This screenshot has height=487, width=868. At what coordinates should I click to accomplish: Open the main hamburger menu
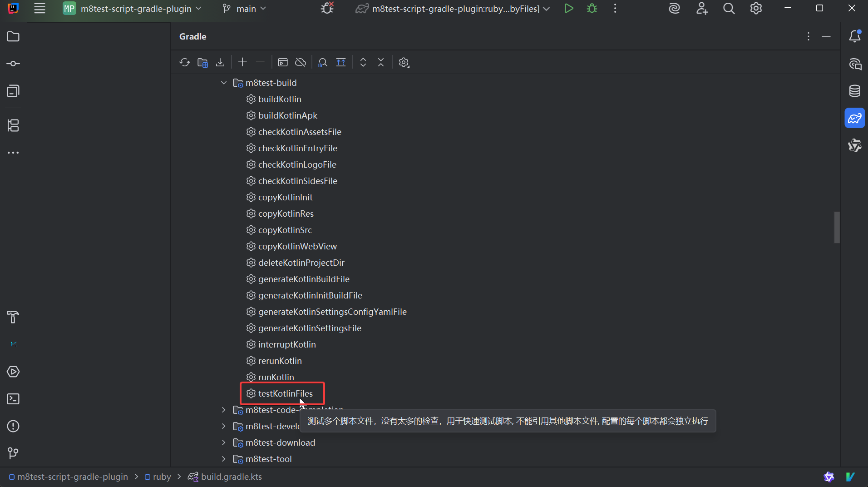click(x=40, y=9)
